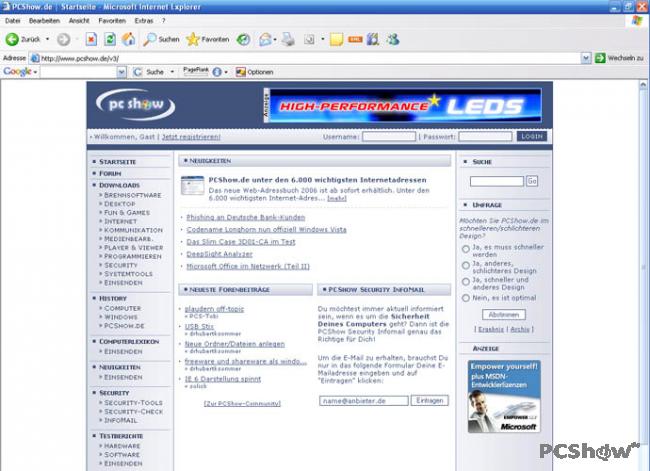Open the Favoriten menu in menu bar
Screen dimensions: 650x471
pyautogui.click(x=112, y=21)
